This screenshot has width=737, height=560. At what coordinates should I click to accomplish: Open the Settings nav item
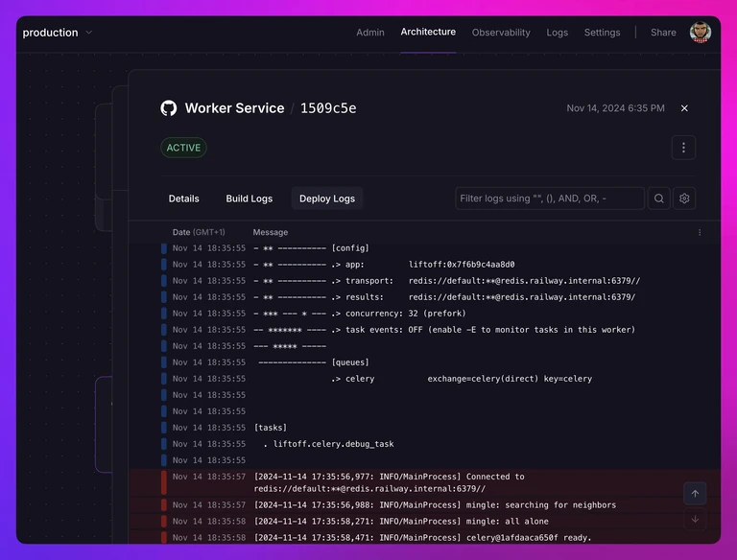[x=602, y=33]
